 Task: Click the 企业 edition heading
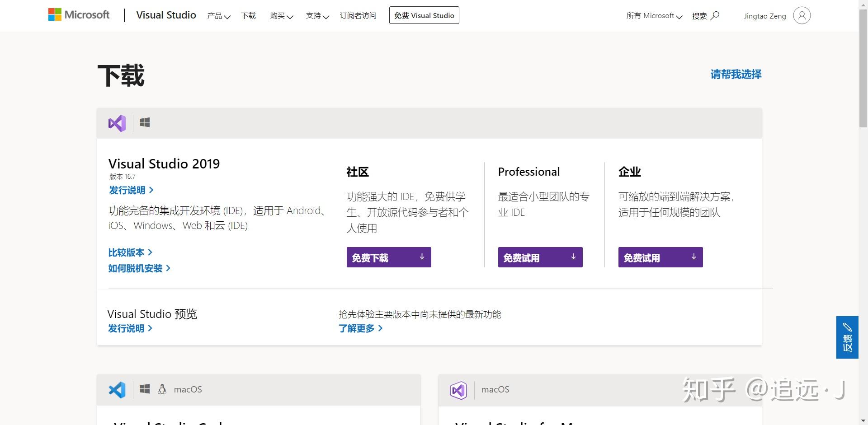tap(629, 172)
